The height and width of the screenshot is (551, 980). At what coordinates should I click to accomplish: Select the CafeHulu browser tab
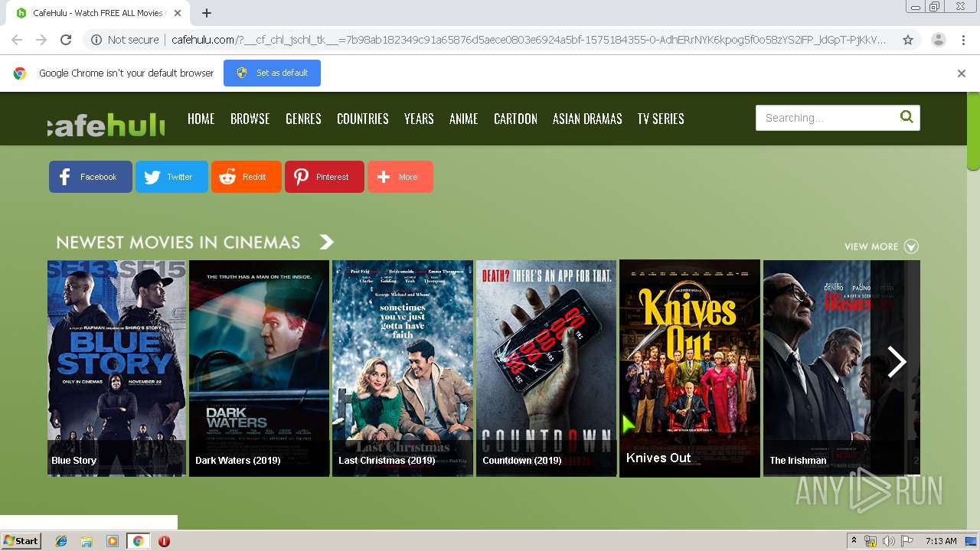(99, 13)
